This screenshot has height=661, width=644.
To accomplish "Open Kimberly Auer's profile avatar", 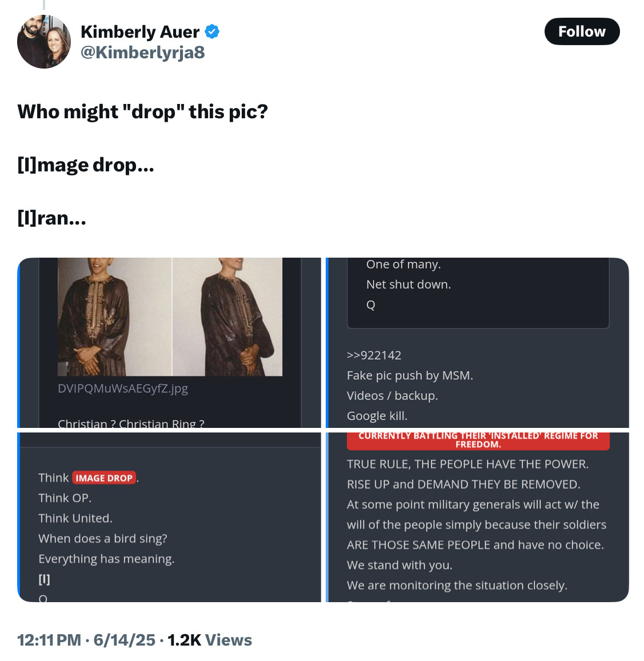I will click(x=44, y=42).
